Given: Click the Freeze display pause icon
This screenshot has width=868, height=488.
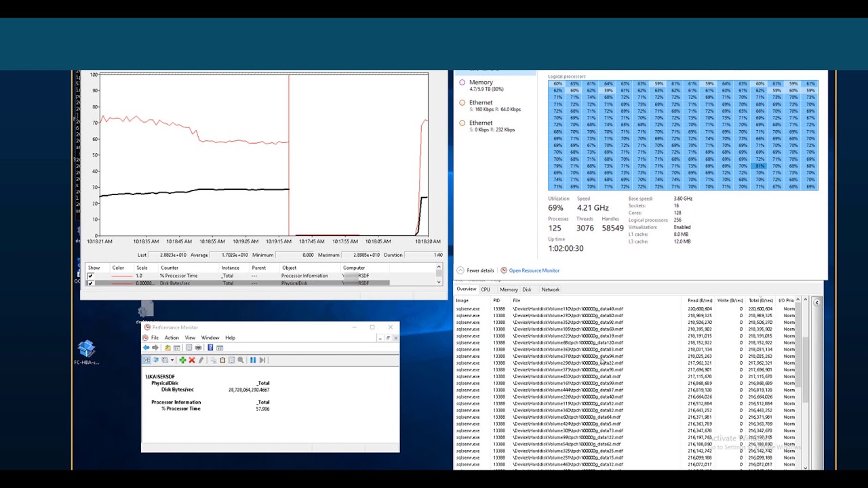Looking at the screenshot, I should coord(253,360).
